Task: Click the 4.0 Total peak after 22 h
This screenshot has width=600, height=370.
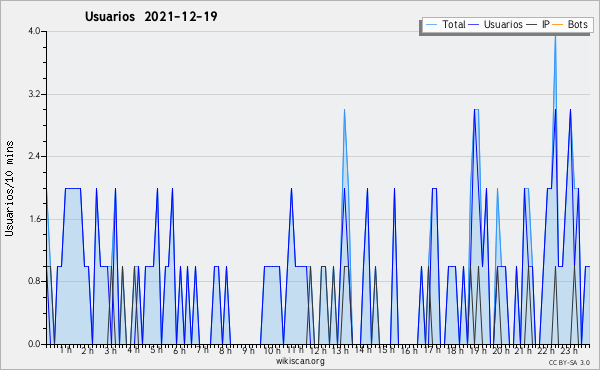Action: (x=555, y=37)
